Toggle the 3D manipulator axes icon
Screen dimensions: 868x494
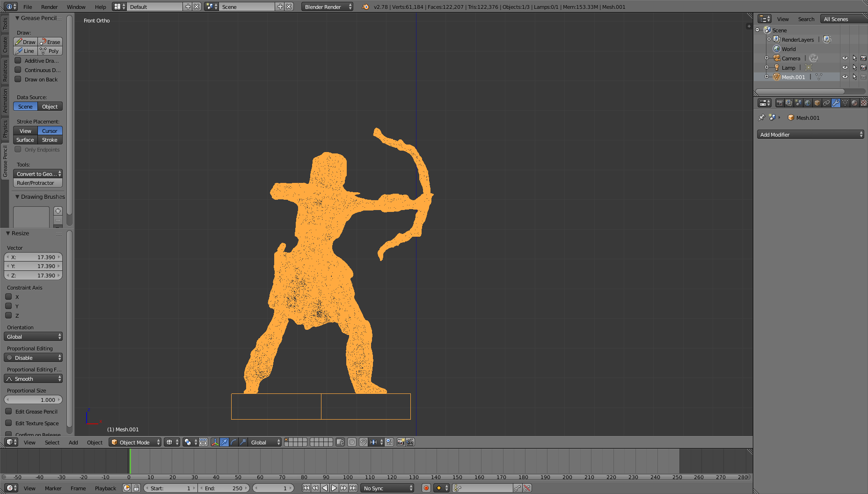215,442
